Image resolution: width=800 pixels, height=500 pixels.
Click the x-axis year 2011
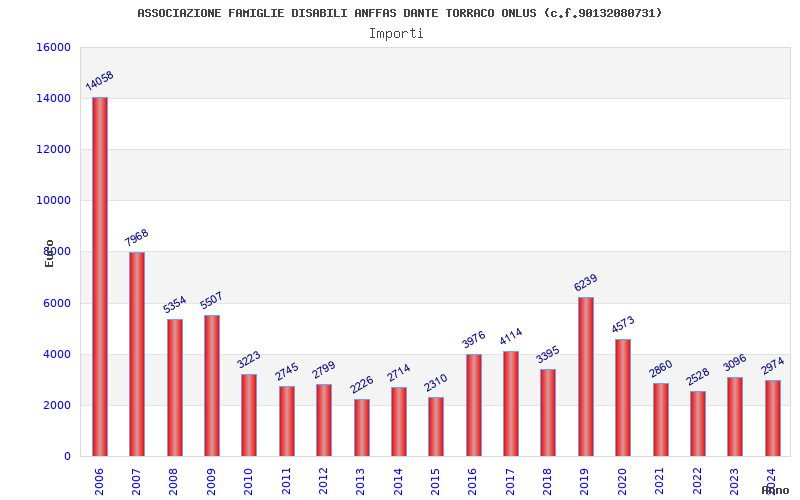point(286,482)
